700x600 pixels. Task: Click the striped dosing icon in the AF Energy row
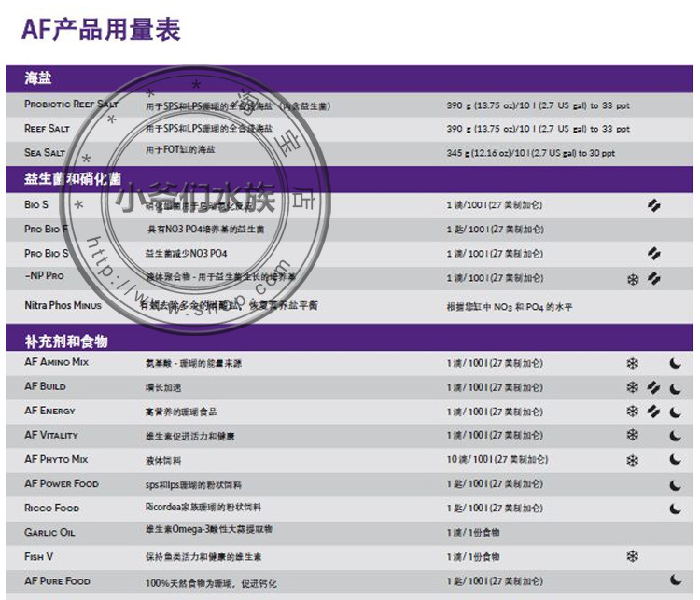(654, 412)
